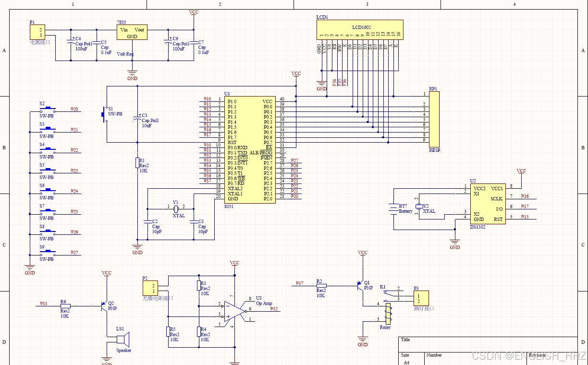Screen dimensions: 588x365
Task: Click the Number field in the title block
Action: [x=434, y=355]
